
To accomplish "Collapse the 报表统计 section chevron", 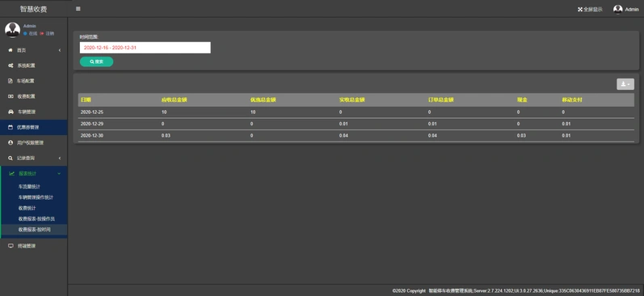I will (x=59, y=174).
